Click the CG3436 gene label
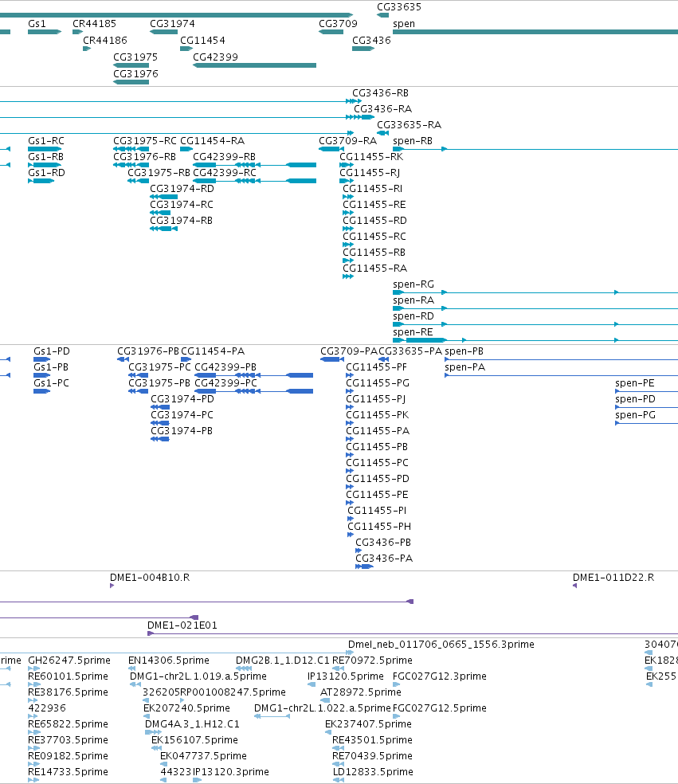The width and height of the screenshot is (678, 784). [371, 40]
